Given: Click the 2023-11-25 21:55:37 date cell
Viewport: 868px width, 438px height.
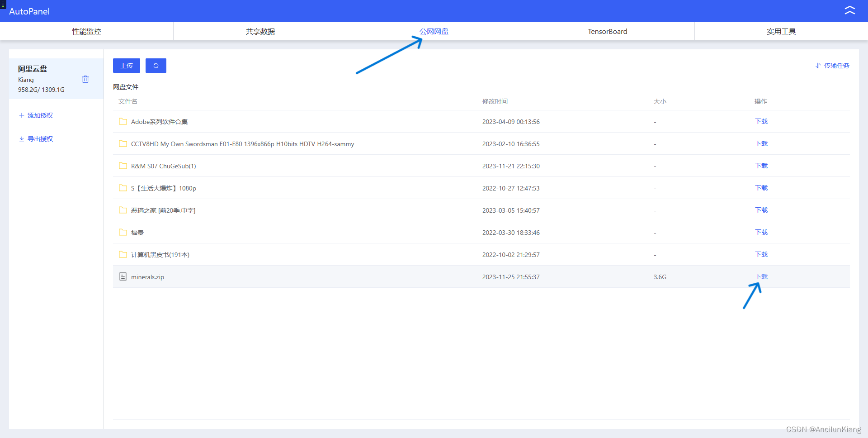Looking at the screenshot, I should (x=511, y=277).
